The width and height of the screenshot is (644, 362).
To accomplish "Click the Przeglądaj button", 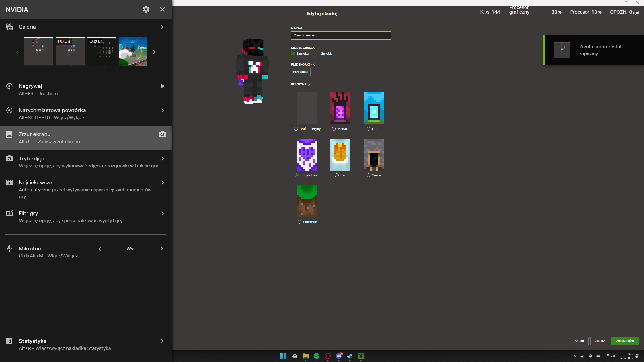I will [x=300, y=72].
